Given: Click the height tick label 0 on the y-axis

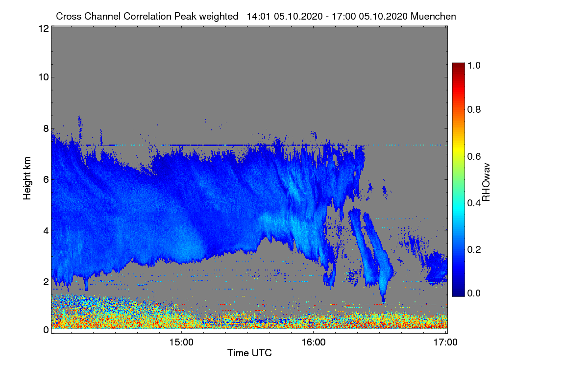Looking at the screenshot, I should 46,330.
